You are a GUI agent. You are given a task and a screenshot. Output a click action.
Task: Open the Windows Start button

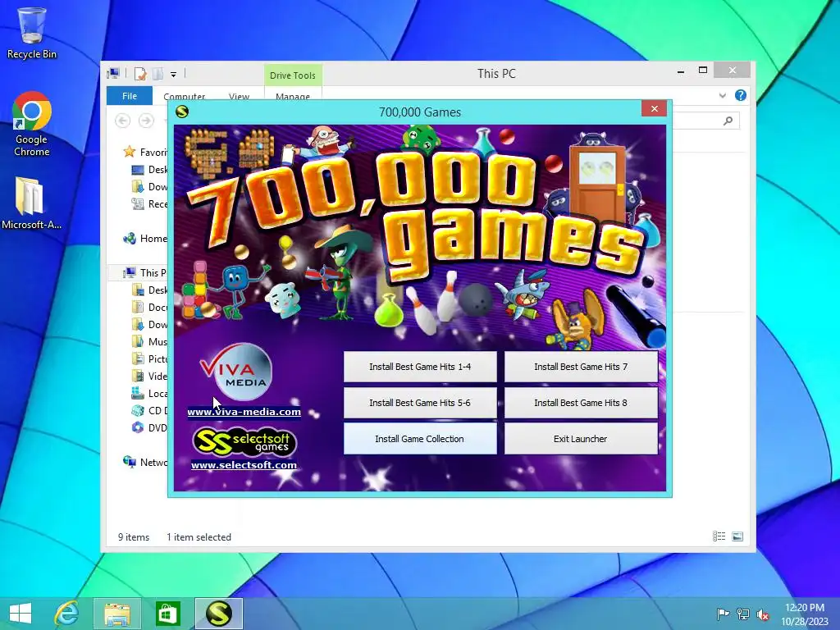point(20,614)
